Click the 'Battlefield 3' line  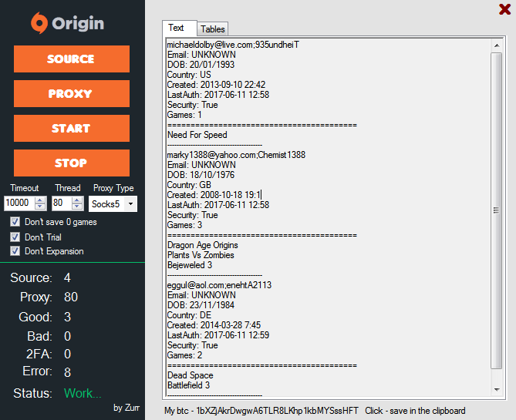coord(188,385)
